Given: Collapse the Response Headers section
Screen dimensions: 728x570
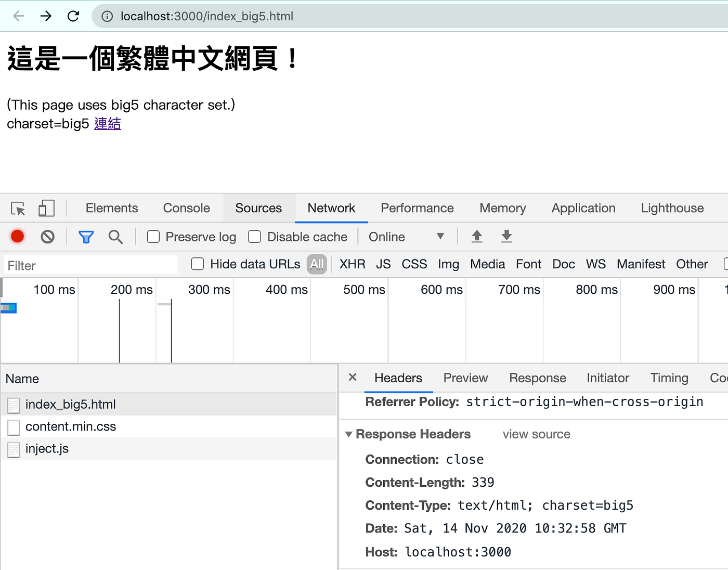Looking at the screenshot, I should (x=349, y=434).
